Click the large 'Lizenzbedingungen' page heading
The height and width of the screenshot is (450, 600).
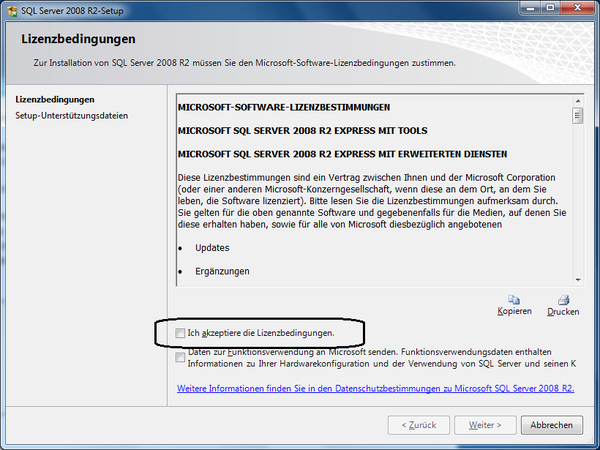pos(78,39)
